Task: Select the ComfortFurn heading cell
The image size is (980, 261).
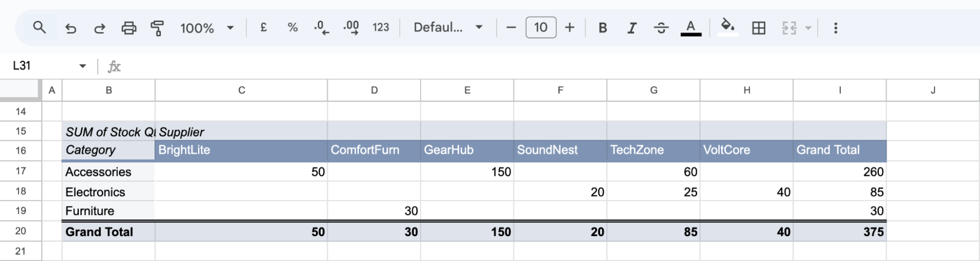Action: [374, 150]
